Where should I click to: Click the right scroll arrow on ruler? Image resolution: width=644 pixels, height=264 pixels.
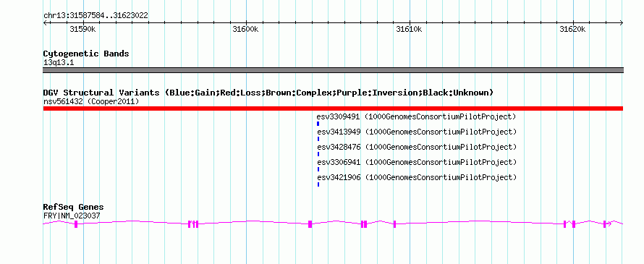click(621, 23)
